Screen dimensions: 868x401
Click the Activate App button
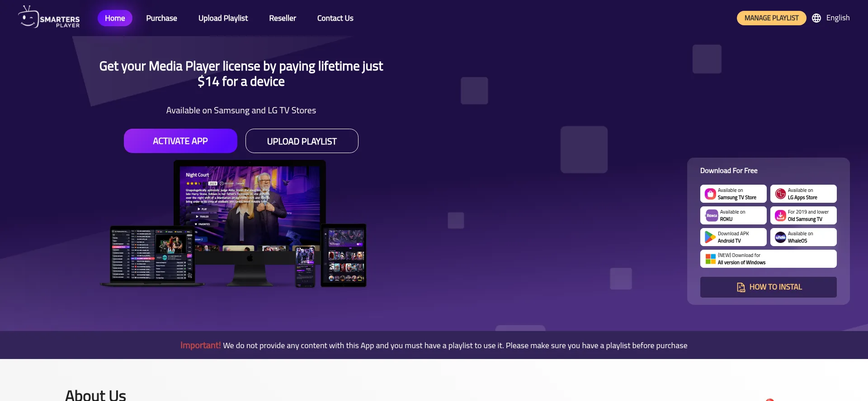(180, 141)
